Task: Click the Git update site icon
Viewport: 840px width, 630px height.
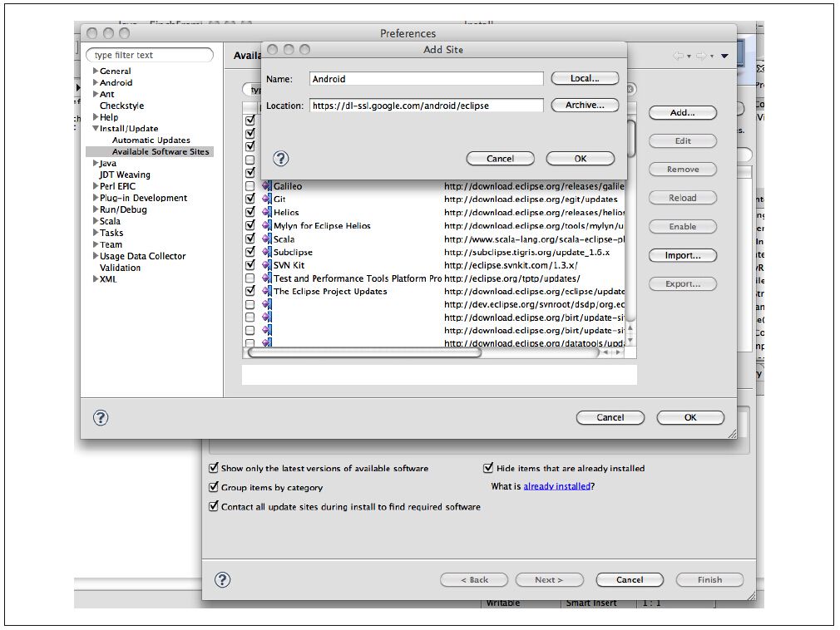Action: coord(267,199)
